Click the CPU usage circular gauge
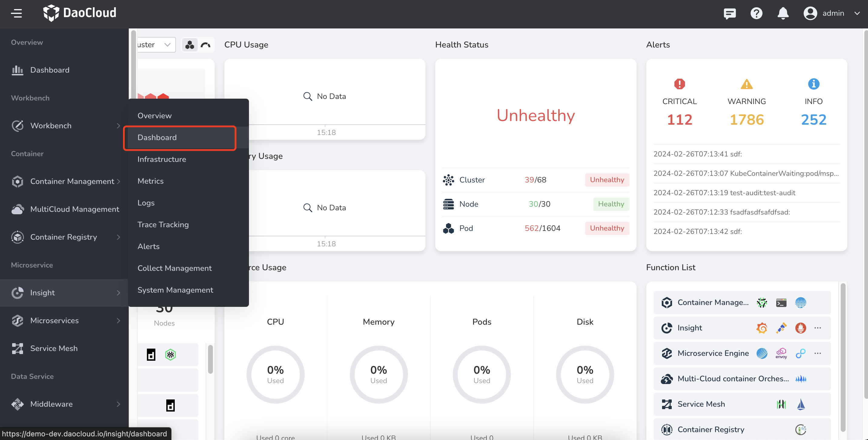868x440 pixels. 275,374
